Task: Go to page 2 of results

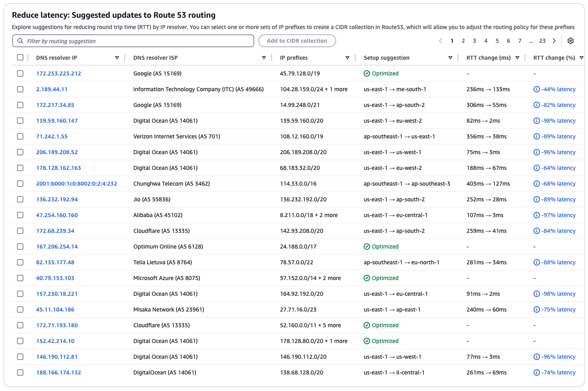Action: click(x=463, y=41)
